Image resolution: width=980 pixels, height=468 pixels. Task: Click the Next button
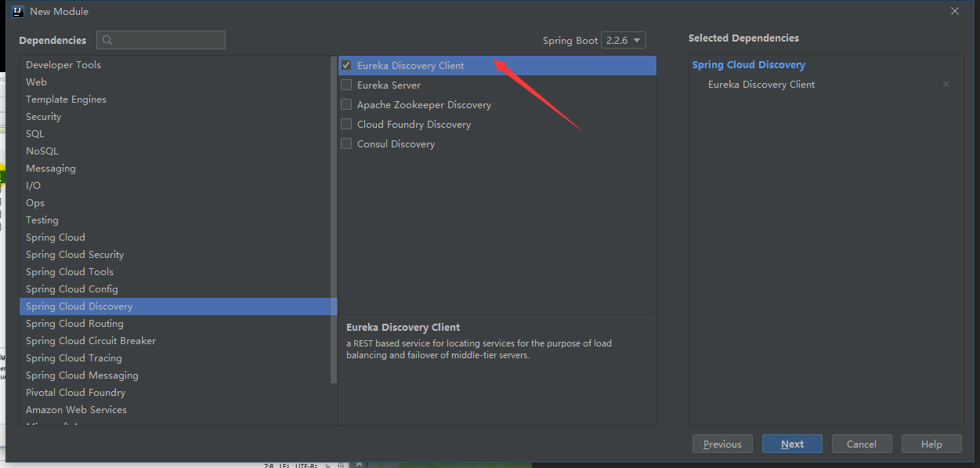792,444
